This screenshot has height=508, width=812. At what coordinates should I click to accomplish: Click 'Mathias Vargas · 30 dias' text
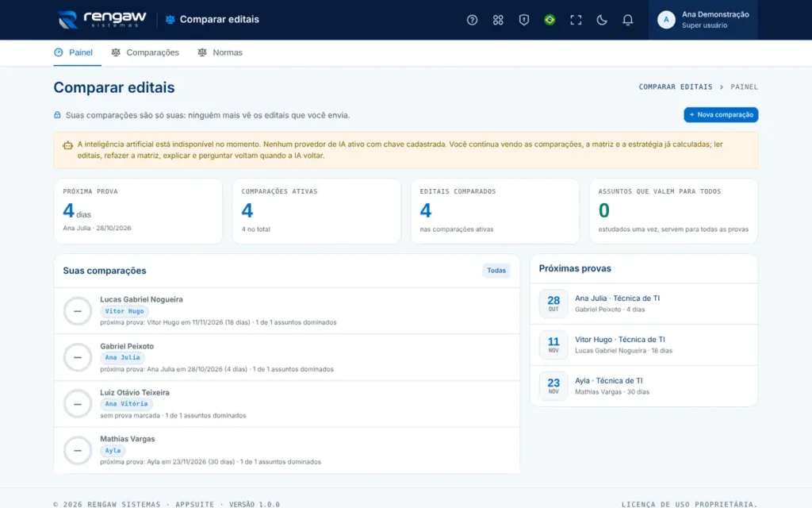pyautogui.click(x=612, y=392)
